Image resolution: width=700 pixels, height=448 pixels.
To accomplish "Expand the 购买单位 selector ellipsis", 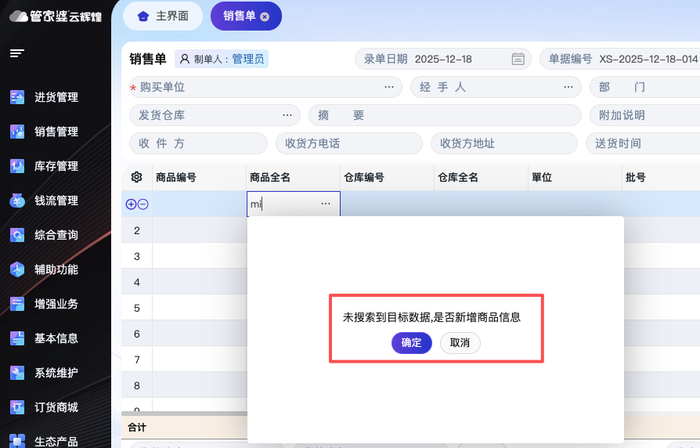I will coord(387,87).
